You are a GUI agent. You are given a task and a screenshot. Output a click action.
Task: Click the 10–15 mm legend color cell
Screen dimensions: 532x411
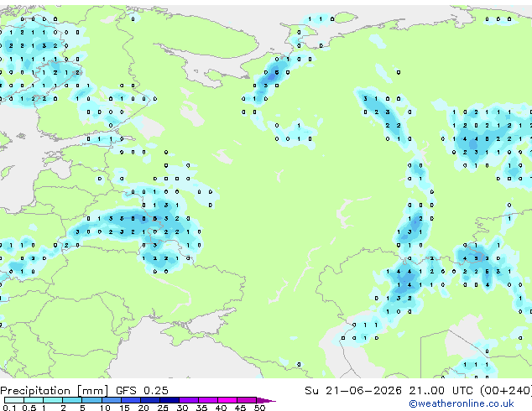pyautogui.click(x=111, y=400)
